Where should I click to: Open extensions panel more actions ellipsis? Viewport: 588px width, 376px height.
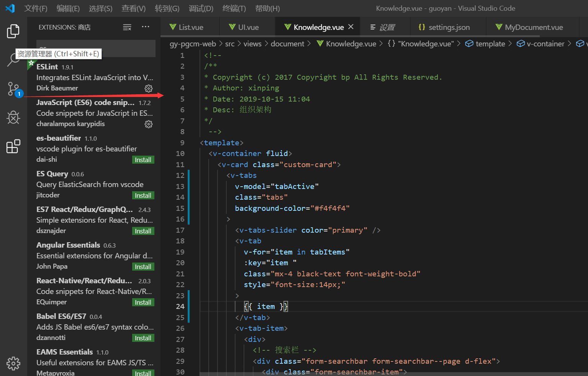point(146,27)
